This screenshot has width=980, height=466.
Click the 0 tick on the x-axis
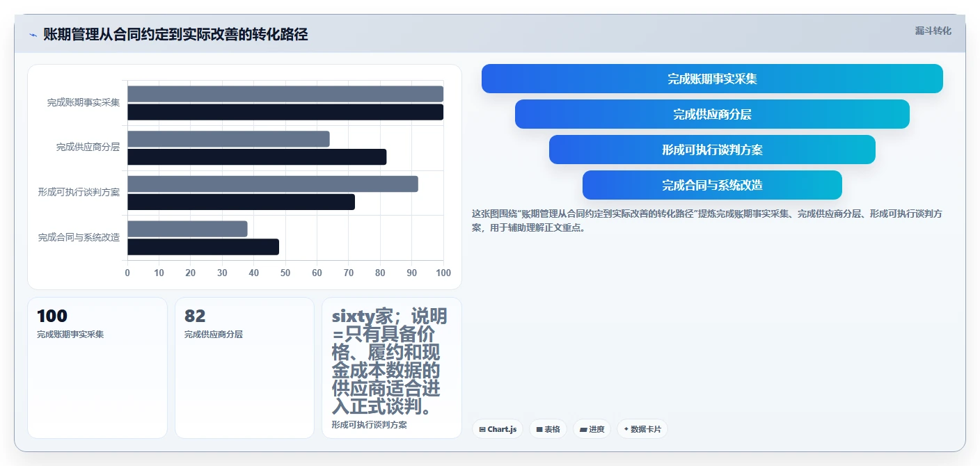click(x=127, y=273)
